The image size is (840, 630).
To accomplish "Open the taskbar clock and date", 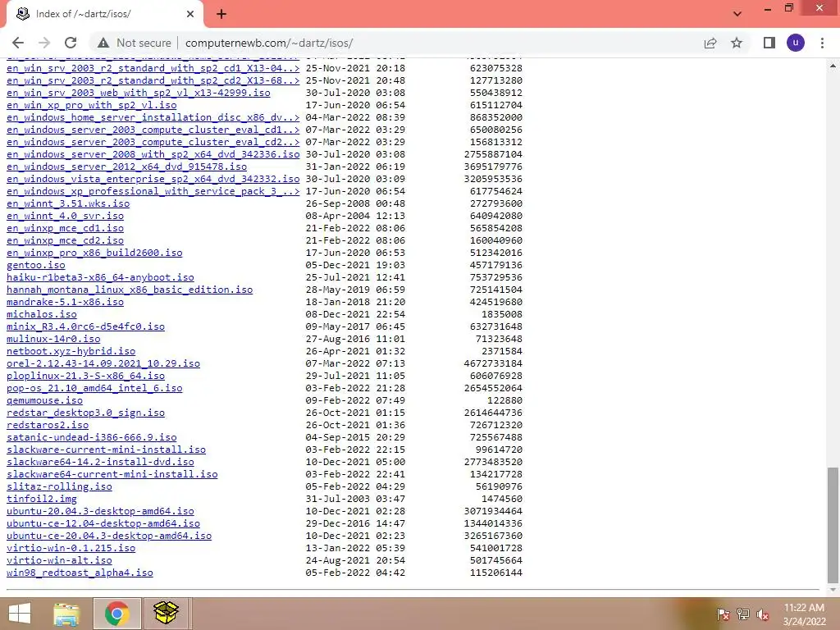I will click(x=804, y=614).
